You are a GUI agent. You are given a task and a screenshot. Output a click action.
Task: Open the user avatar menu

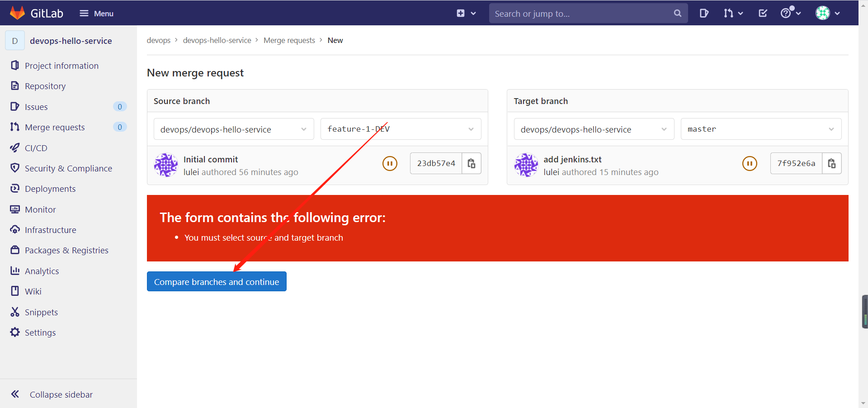tap(828, 14)
